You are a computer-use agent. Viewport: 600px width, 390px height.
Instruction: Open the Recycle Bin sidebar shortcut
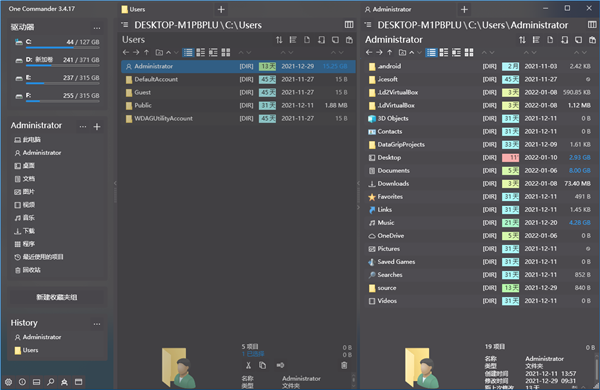tap(28, 270)
